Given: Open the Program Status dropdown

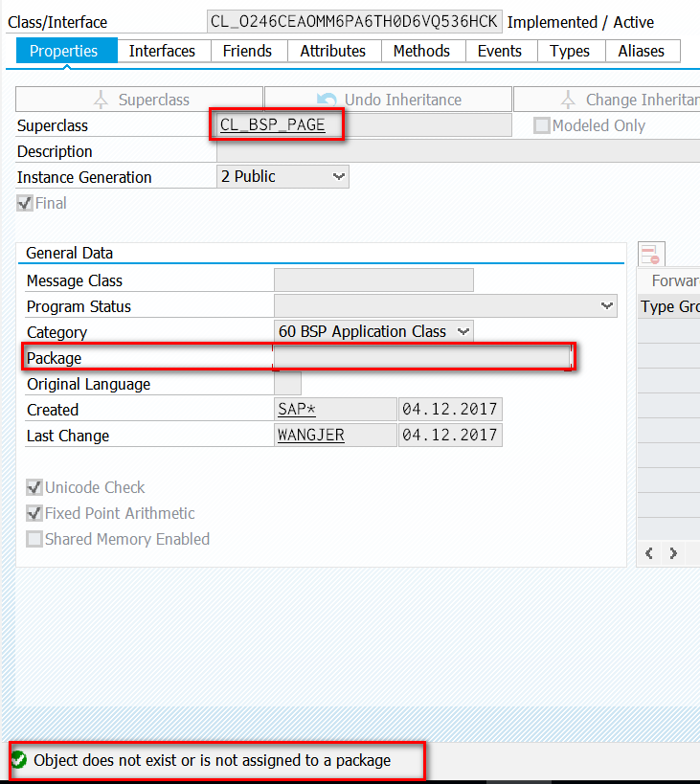Looking at the screenshot, I should click(445, 306).
